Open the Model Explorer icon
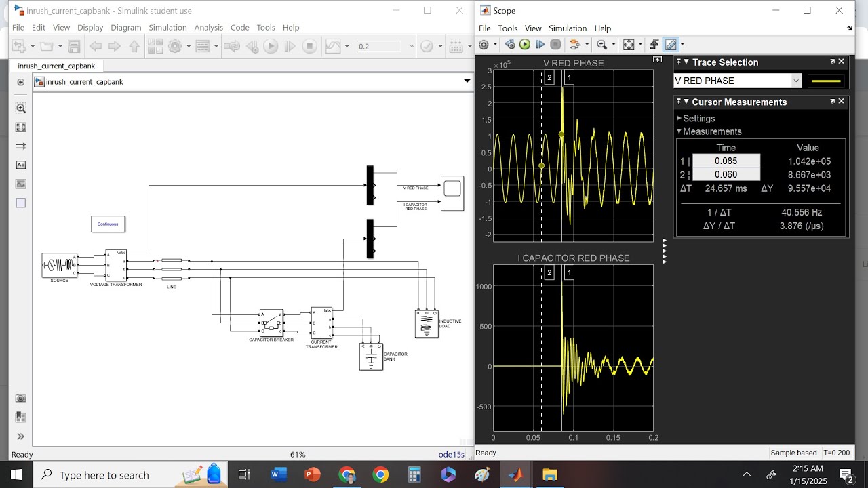This screenshot has width=868, height=488. click(x=202, y=46)
